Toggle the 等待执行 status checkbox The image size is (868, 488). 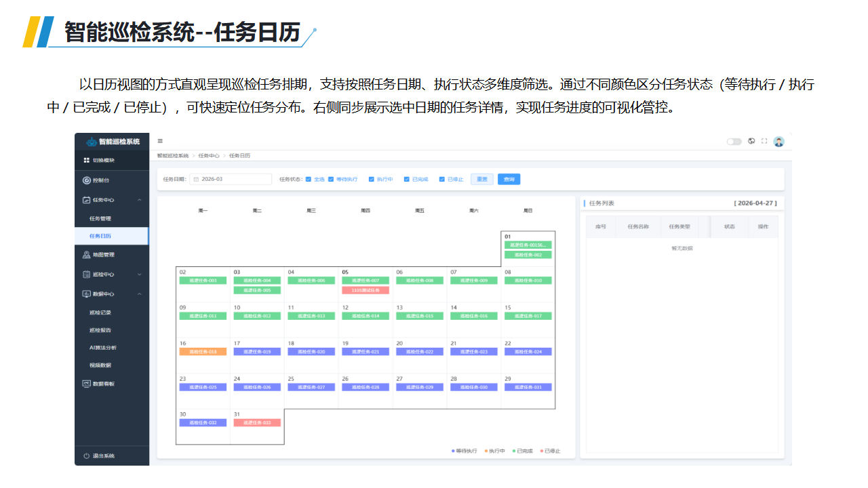(330, 180)
